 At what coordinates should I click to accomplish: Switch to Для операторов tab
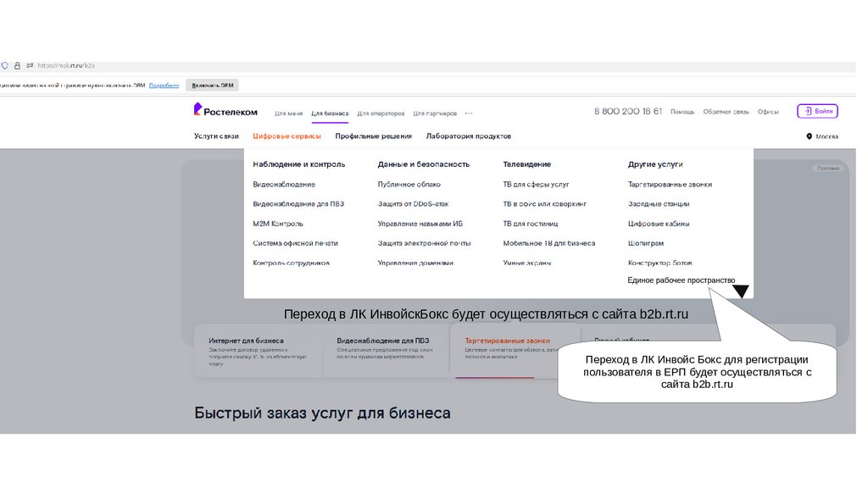(x=381, y=114)
